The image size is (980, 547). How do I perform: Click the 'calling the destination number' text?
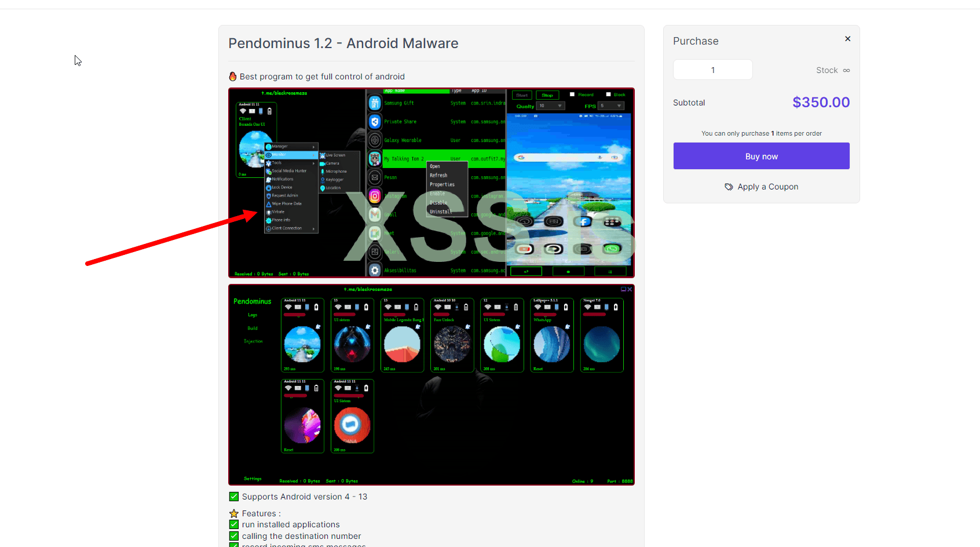(301, 536)
